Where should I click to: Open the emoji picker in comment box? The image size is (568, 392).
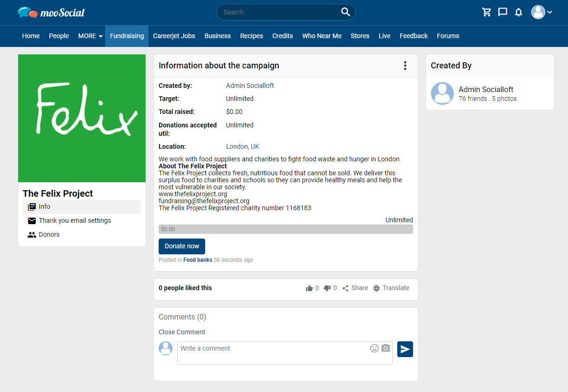(374, 348)
